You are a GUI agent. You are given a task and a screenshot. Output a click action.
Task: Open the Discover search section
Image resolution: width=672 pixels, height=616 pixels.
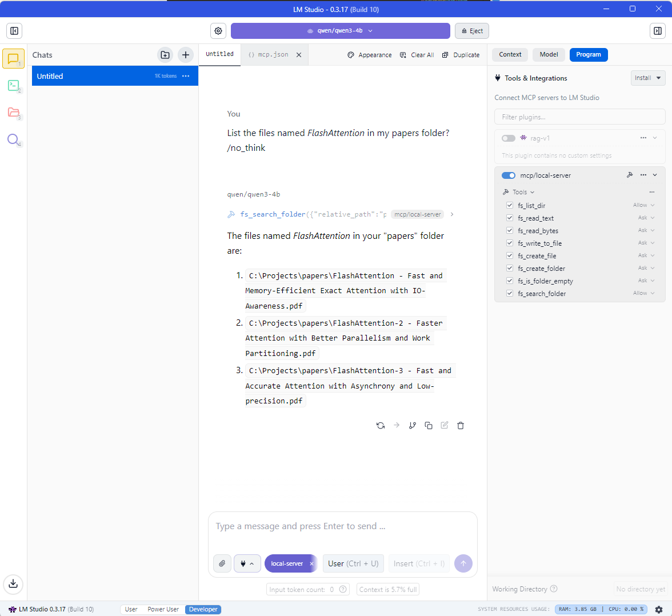13,139
